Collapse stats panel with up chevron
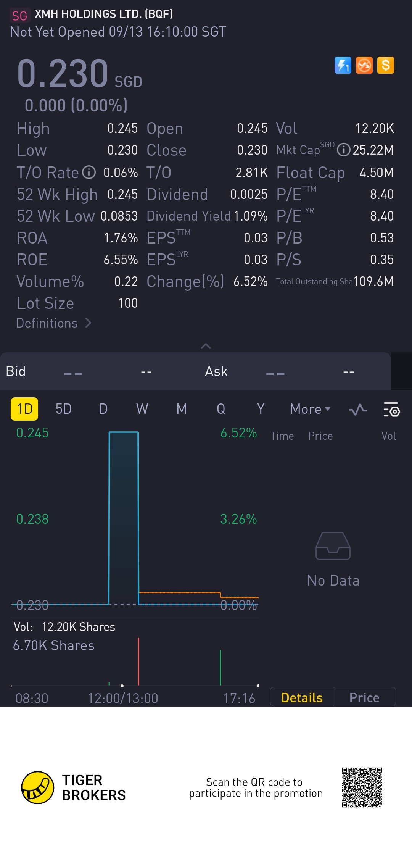This screenshot has width=412, height=868. (x=206, y=346)
